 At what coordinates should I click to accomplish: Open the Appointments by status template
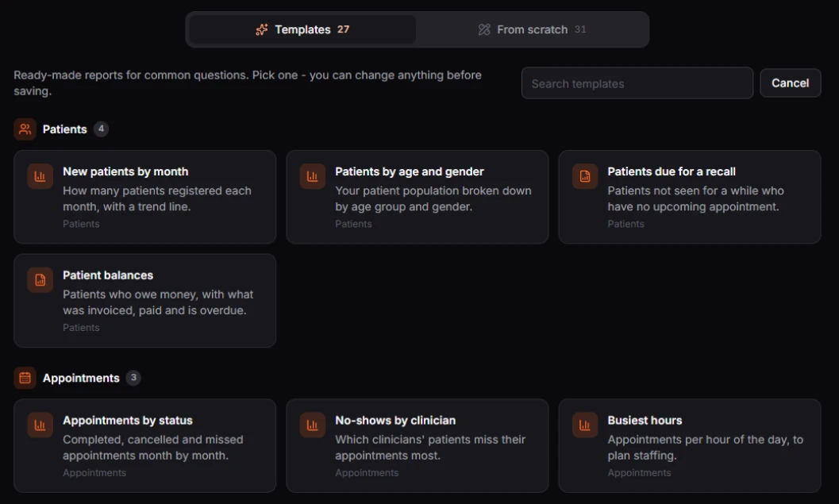pyautogui.click(x=145, y=446)
